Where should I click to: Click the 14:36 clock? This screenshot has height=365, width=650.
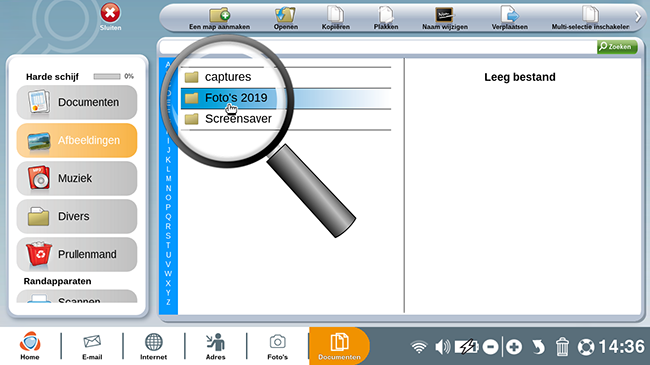click(621, 347)
